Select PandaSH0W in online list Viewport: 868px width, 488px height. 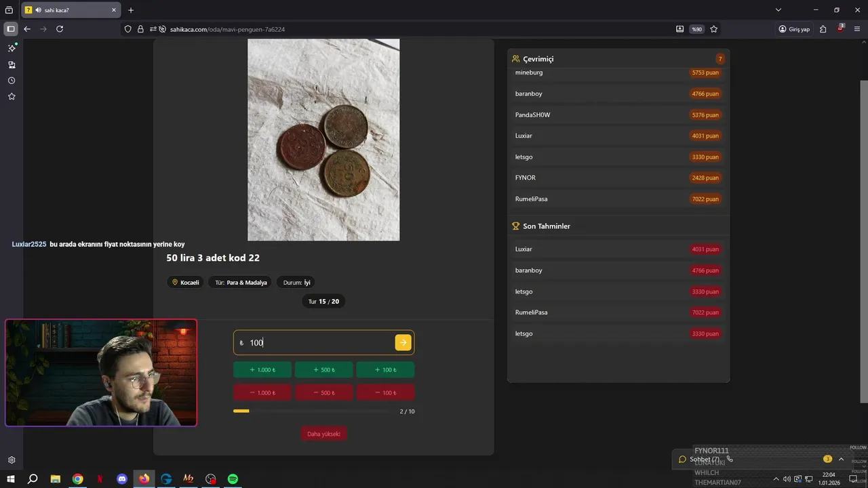(x=618, y=115)
